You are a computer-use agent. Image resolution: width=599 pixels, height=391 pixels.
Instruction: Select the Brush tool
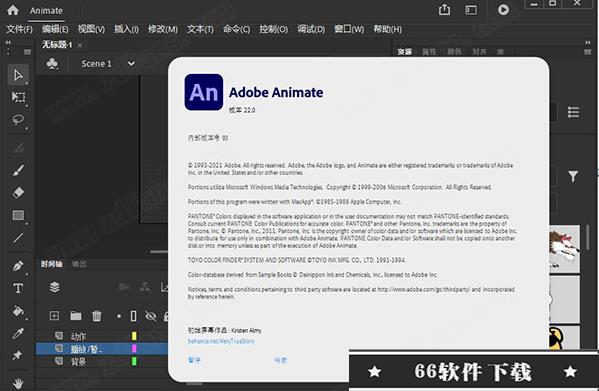(x=18, y=170)
